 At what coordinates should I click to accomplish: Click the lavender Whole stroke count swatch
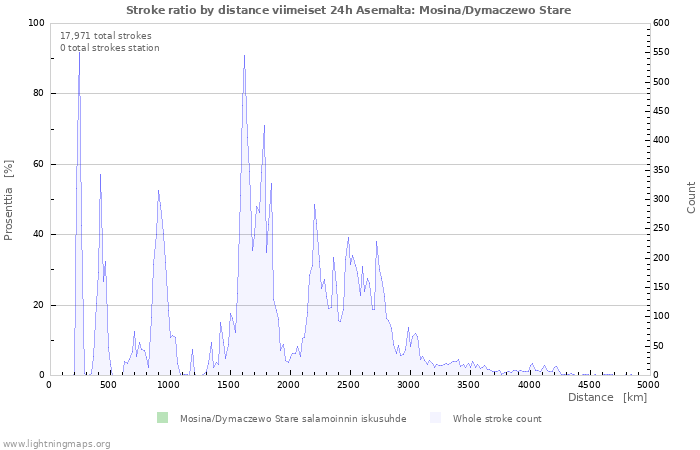[435, 418]
